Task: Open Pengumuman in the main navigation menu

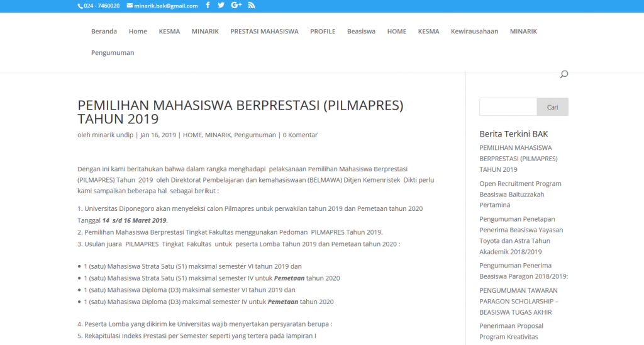Action: pos(113,53)
